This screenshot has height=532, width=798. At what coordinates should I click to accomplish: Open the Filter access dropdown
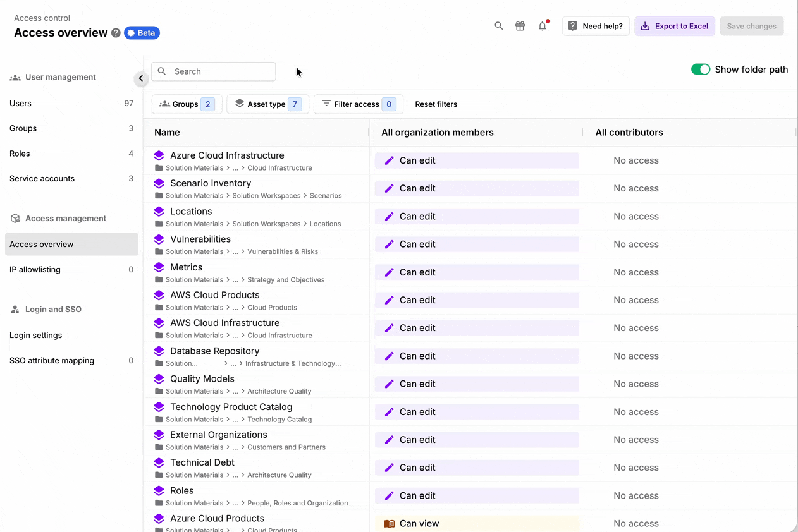(x=358, y=104)
